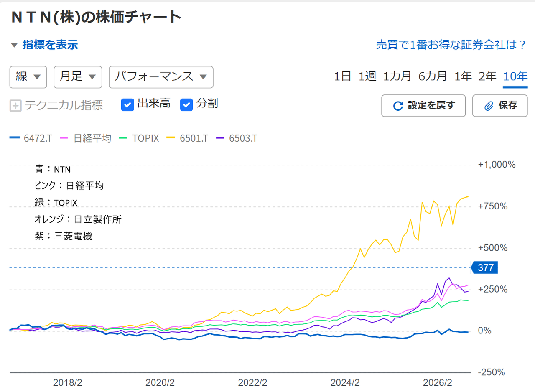This screenshot has width=535, height=392.
Task: Open the 月足 interval dropdown
Action: [x=78, y=77]
